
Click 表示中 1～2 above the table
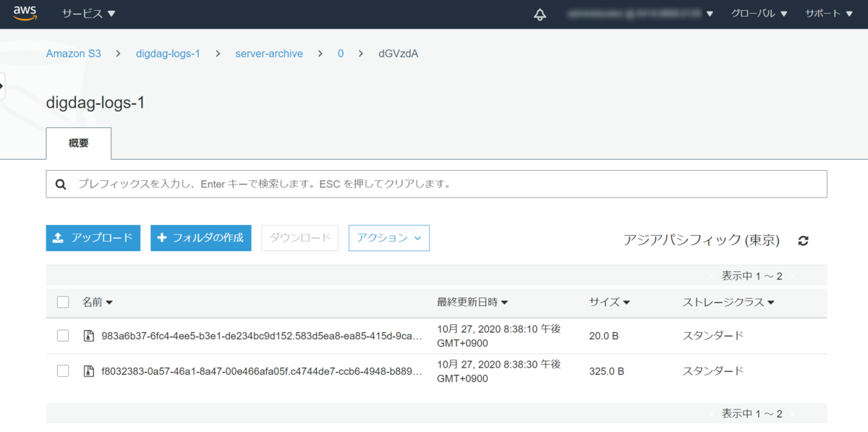(752, 276)
